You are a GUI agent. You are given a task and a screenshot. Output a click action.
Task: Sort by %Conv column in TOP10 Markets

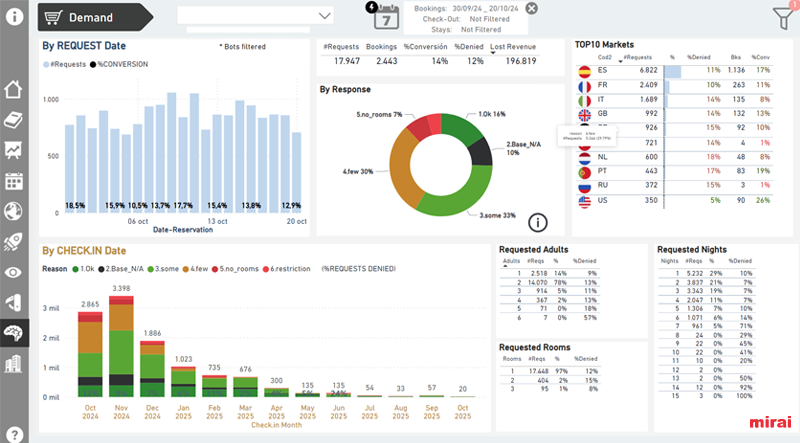tap(760, 57)
